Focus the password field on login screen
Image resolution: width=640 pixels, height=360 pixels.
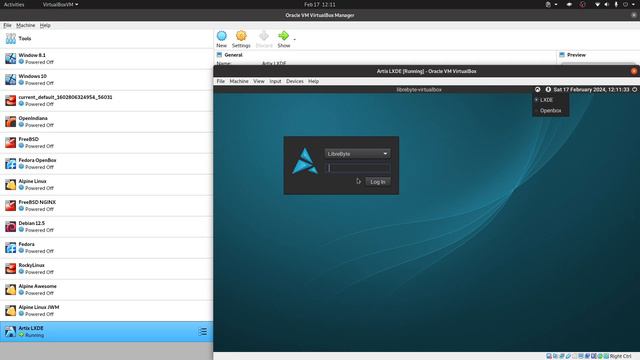358,168
